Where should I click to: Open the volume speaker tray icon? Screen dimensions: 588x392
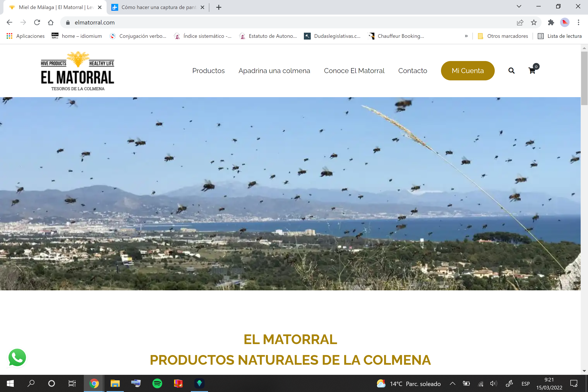(494, 383)
